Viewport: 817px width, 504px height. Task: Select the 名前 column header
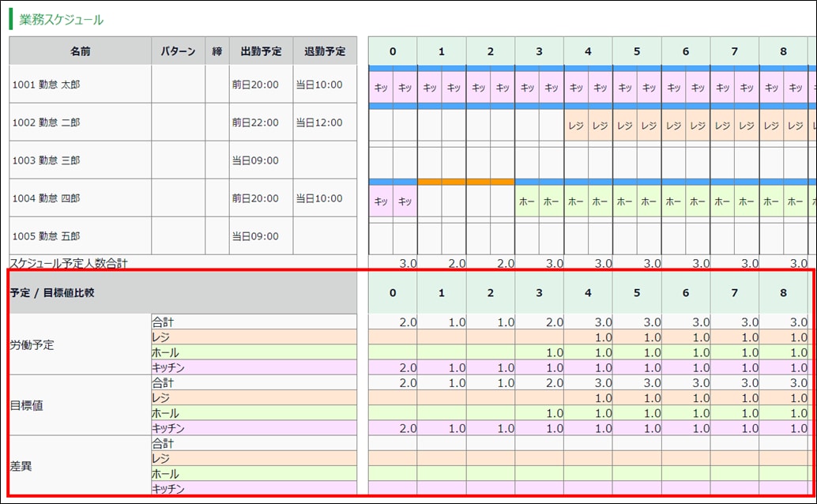(x=80, y=51)
